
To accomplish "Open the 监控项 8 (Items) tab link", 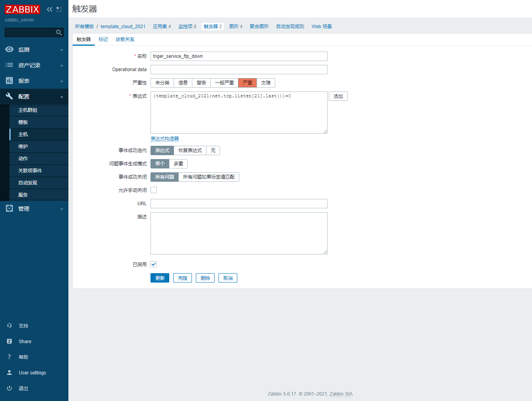I will pyautogui.click(x=187, y=27).
